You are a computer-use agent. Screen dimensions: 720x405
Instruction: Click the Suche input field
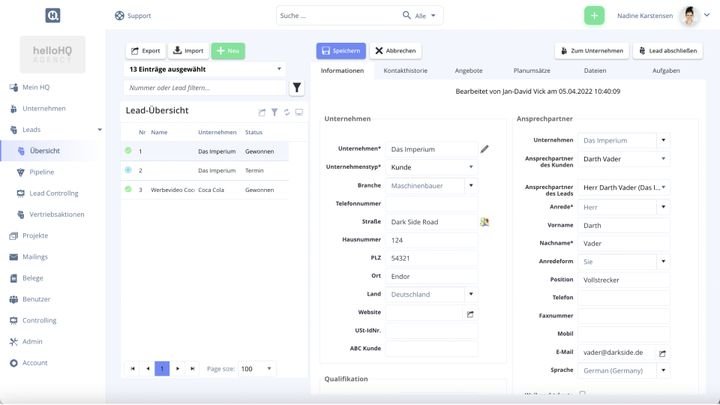pyautogui.click(x=338, y=16)
